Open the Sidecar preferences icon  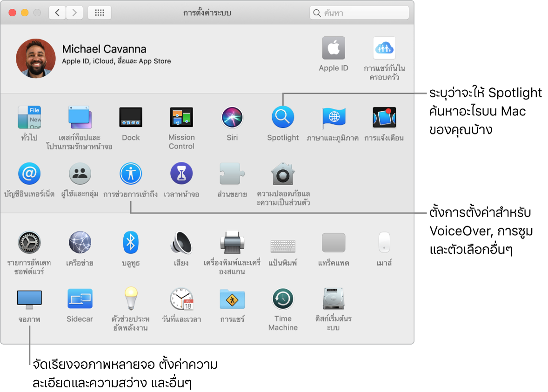pyautogui.click(x=80, y=299)
